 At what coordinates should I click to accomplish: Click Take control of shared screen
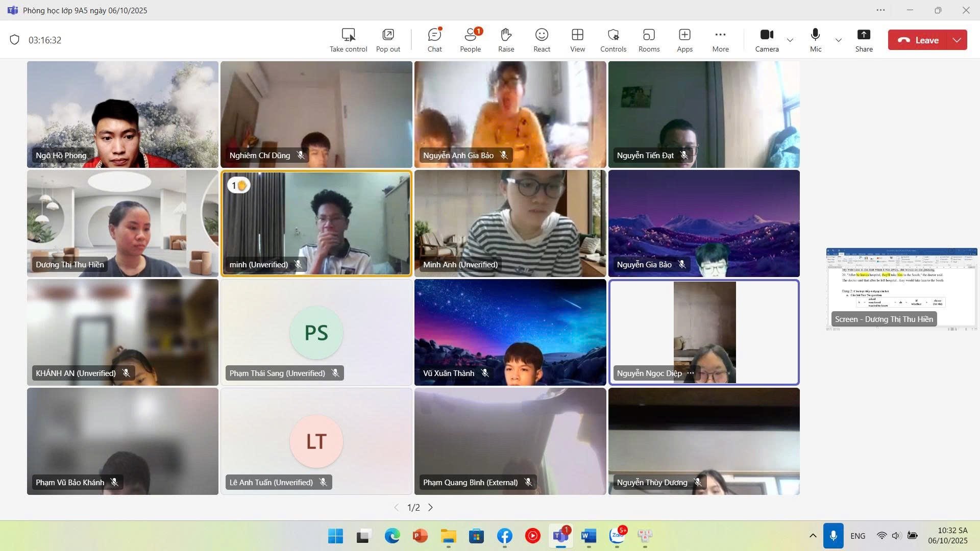coord(348,40)
